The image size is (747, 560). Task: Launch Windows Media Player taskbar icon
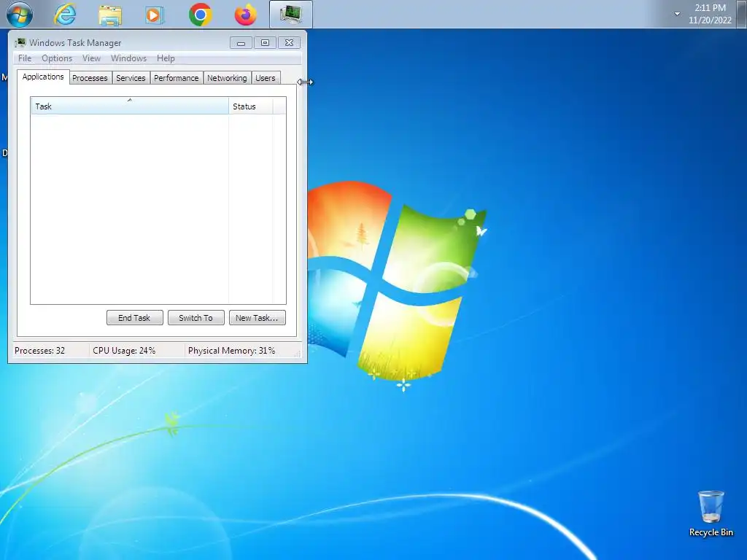tap(154, 15)
